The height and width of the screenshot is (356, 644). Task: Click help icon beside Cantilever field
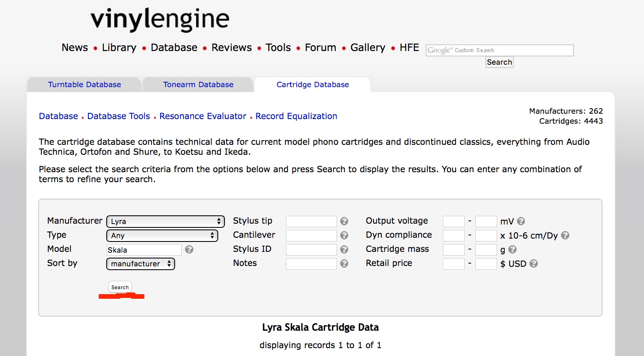(344, 235)
